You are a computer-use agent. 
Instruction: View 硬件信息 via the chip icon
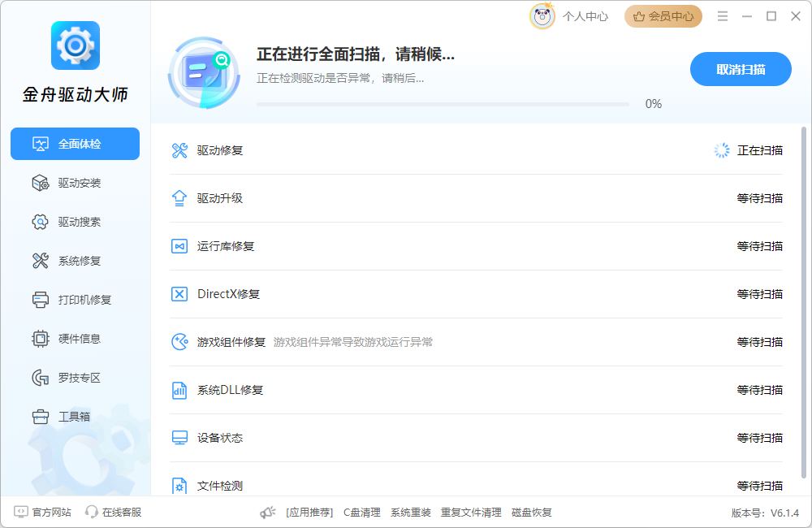tap(39, 338)
